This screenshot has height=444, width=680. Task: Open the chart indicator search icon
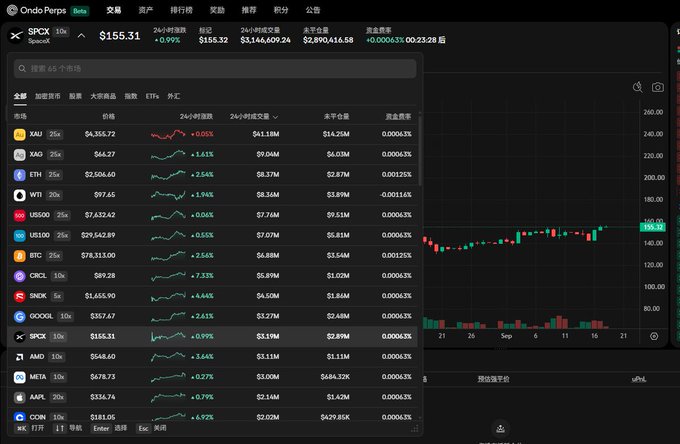(x=638, y=87)
